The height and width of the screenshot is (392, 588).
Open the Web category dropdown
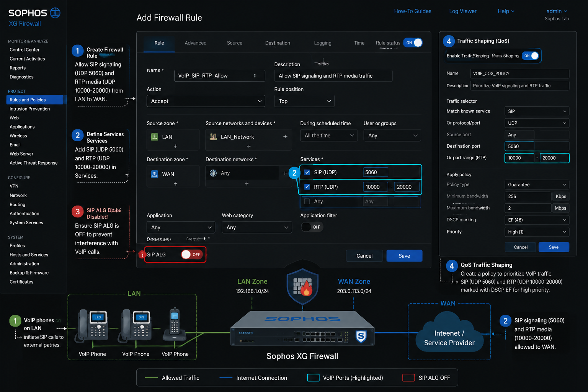click(257, 227)
